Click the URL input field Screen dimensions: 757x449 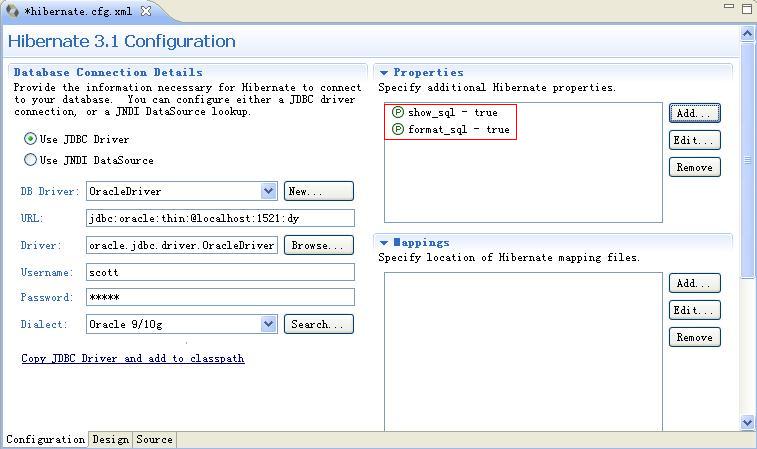pos(220,218)
